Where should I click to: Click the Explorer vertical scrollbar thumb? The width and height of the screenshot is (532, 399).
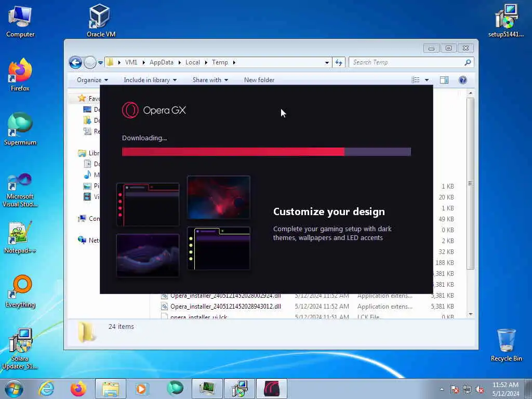click(x=470, y=183)
